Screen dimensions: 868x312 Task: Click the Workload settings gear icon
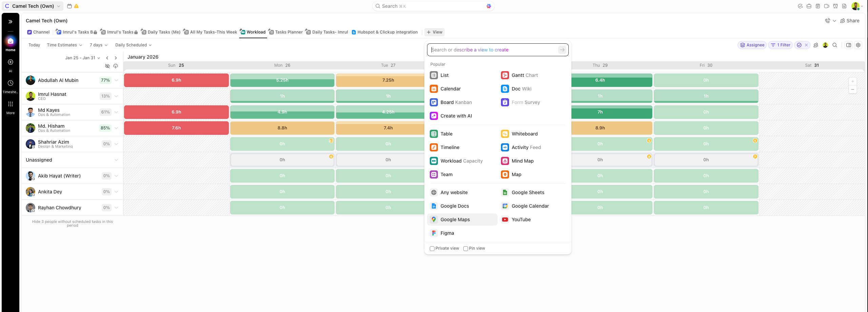[858, 45]
